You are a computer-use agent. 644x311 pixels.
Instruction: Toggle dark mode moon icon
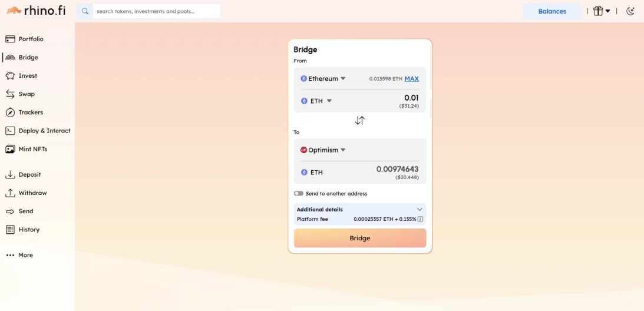pos(630,11)
